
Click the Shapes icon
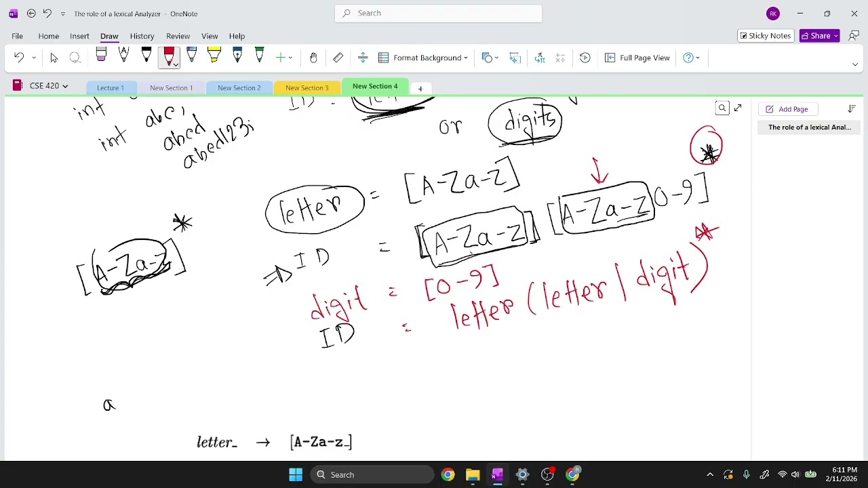[x=487, y=58]
